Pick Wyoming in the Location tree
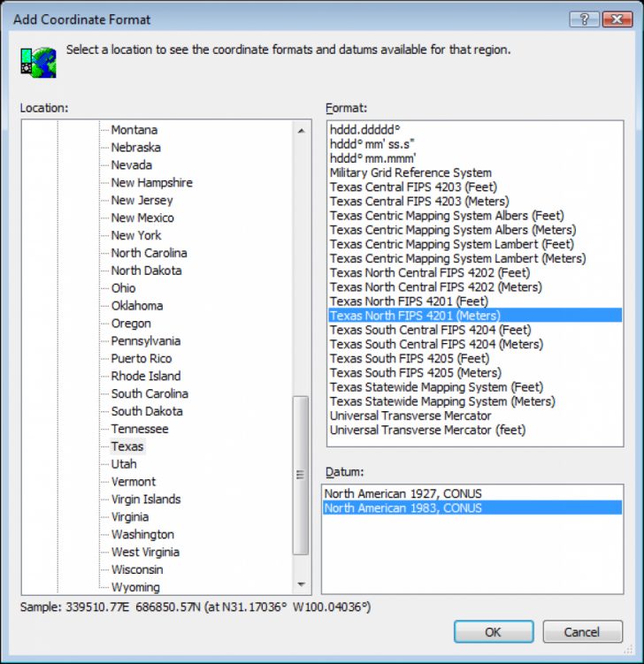Viewport: 644px width, 664px height. point(135,587)
